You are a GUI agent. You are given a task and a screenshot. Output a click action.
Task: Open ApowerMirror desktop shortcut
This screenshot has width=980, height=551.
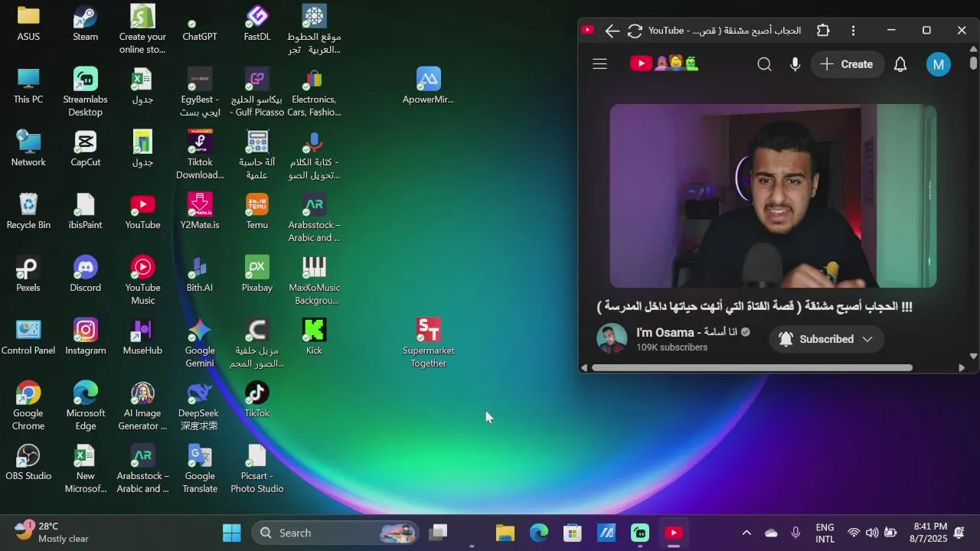click(429, 86)
